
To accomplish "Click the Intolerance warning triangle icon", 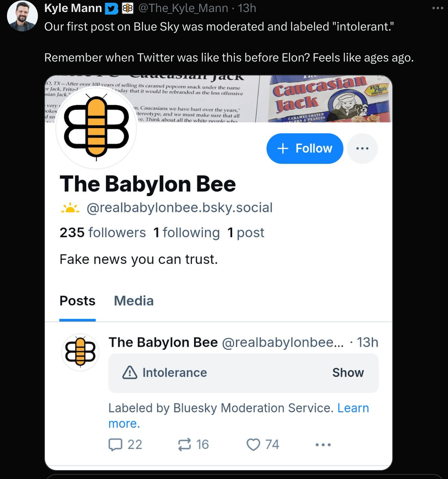I will (x=130, y=373).
